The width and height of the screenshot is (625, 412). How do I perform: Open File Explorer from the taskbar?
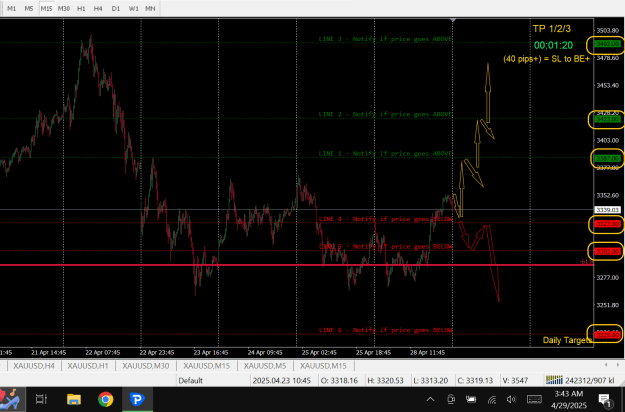[74, 399]
